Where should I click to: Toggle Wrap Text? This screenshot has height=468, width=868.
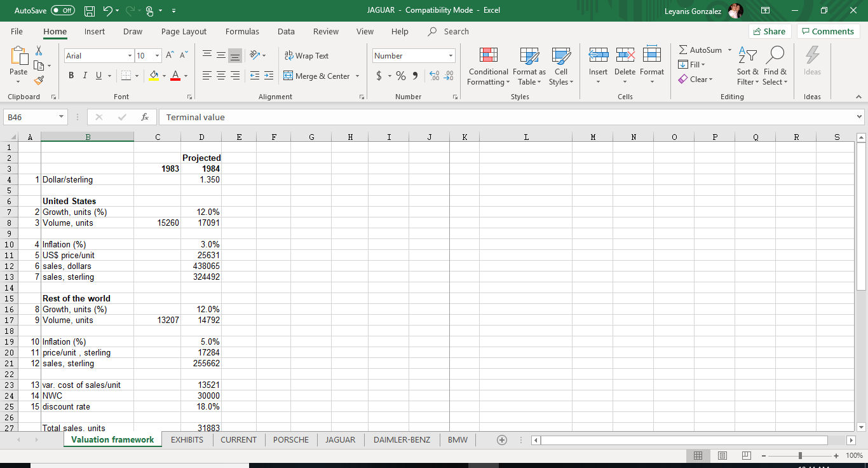(307, 55)
